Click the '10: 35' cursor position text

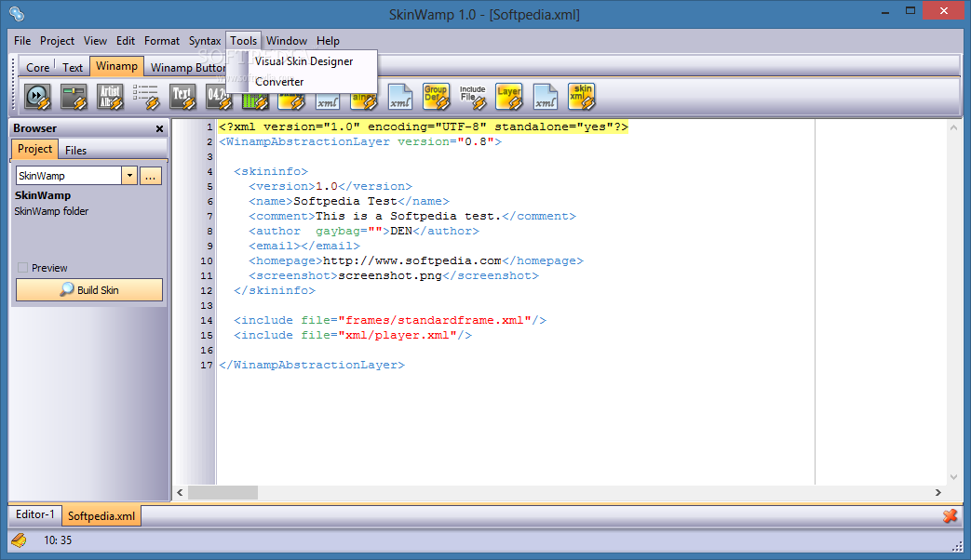[58, 540]
